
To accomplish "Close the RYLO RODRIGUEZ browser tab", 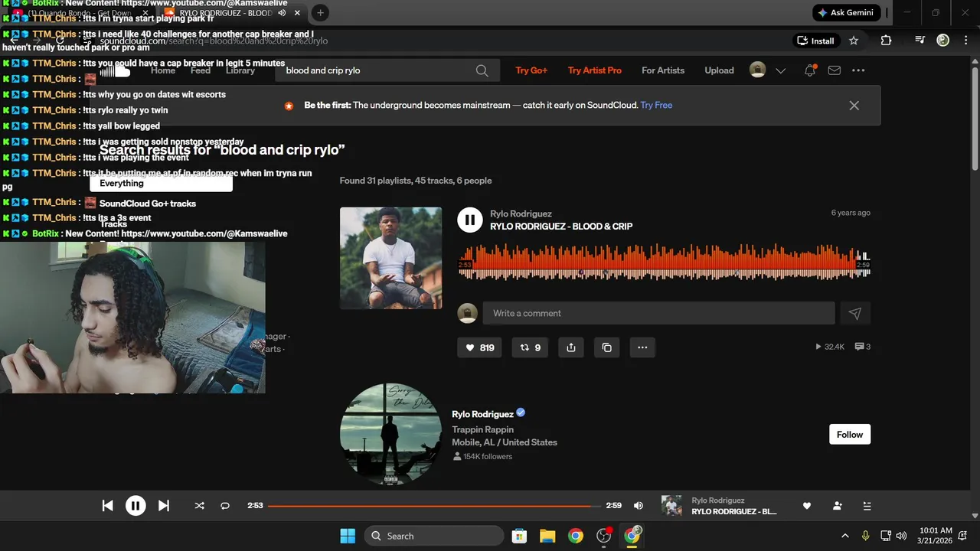I will tap(297, 13).
